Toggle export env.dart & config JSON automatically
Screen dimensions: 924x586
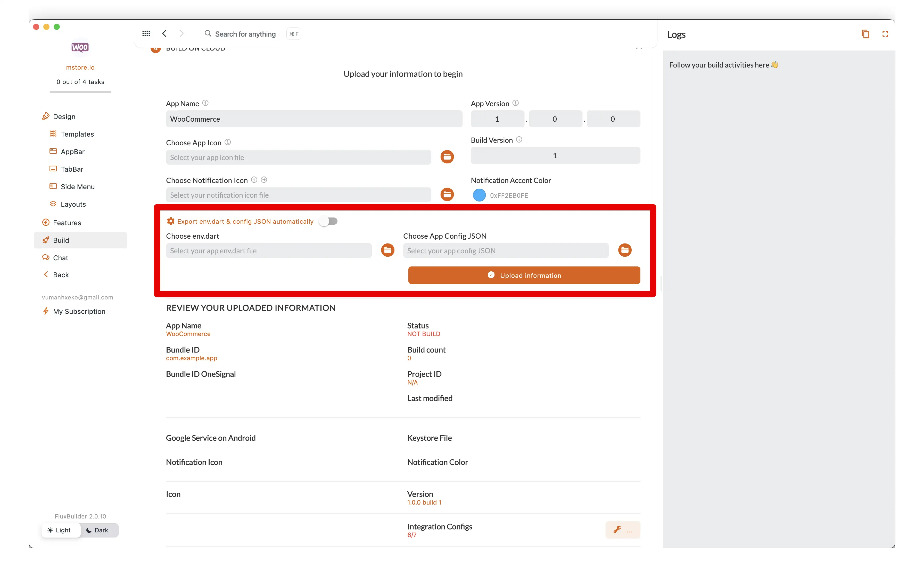pyautogui.click(x=328, y=221)
